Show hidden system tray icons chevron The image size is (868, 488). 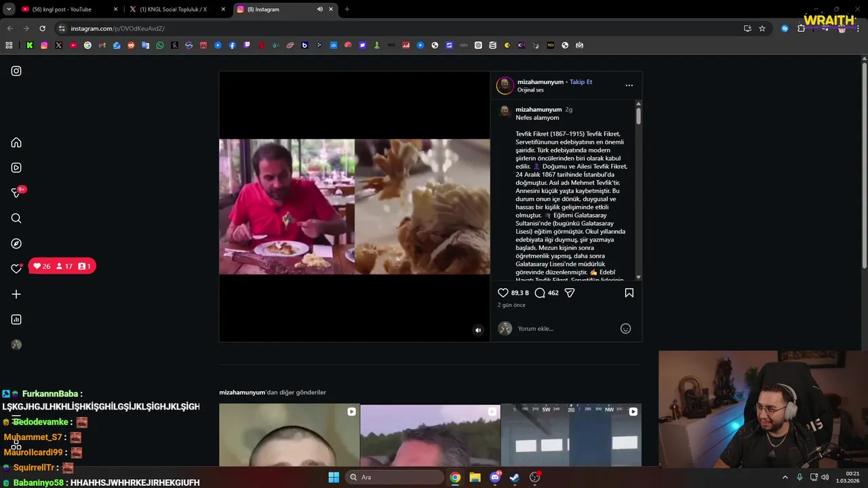[x=785, y=477]
